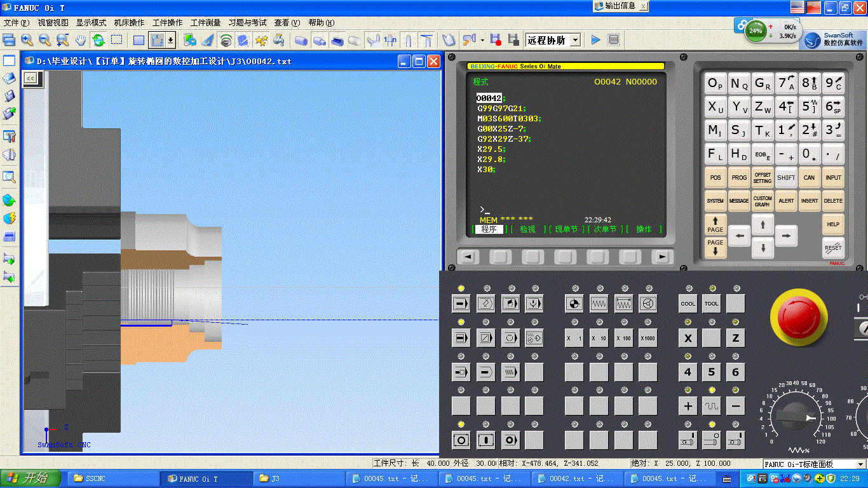This screenshot has width=868, height=488.
Task: Open the 视窗视图 menu
Action: pos(53,22)
